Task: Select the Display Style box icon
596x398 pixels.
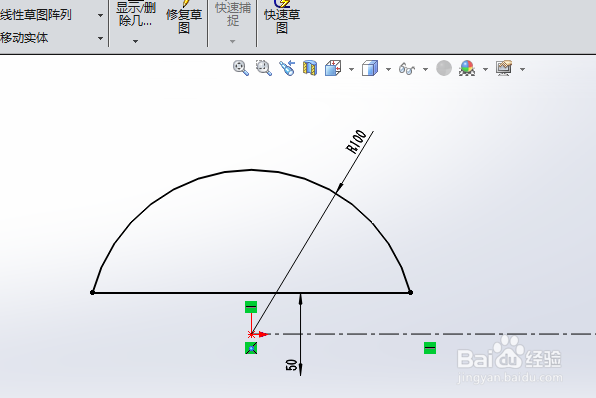Action: pos(370,68)
